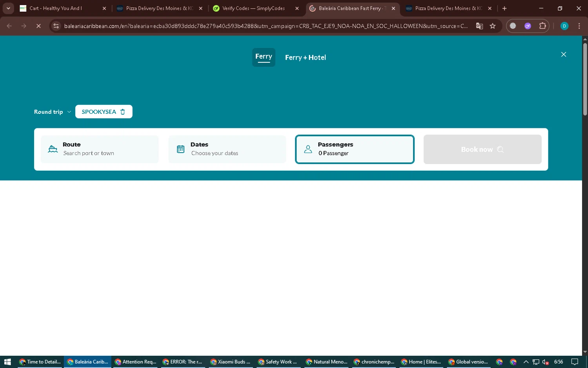Close the Baleària Caribbean Fast Ferry tab
The height and width of the screenshot is (368, 588).
click(x=393, y=8)
